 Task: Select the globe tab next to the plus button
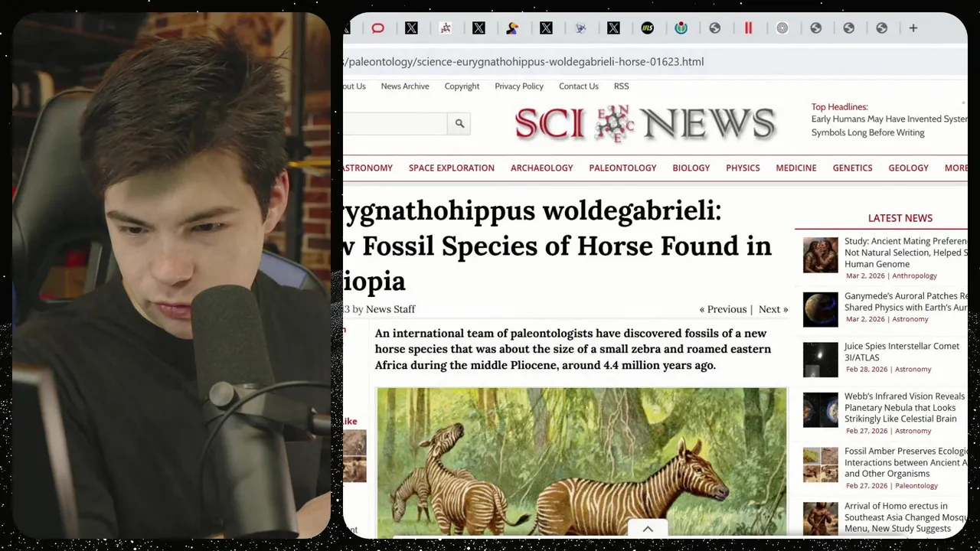click(882, 28)
